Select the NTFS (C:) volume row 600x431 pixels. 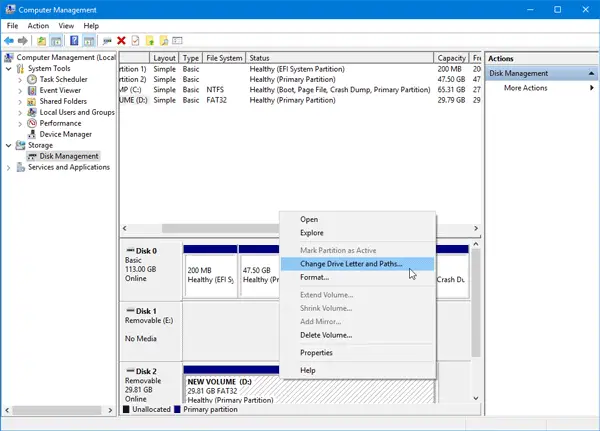click(x=300, y=90)
